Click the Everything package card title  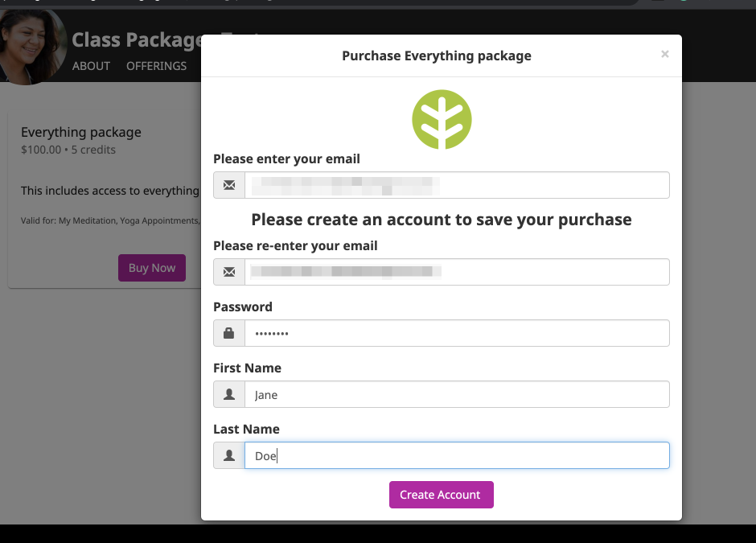pos(81,132)
